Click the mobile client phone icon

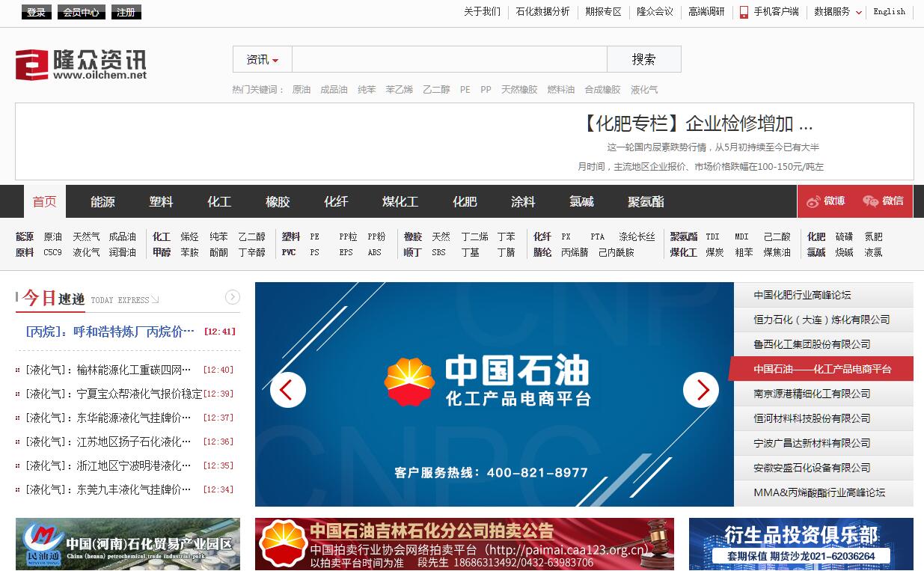[744, 12]
